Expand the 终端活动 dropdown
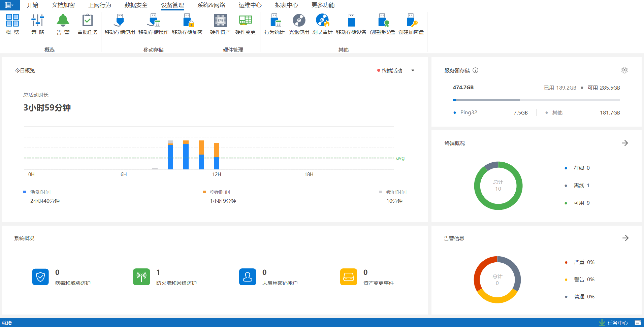644x327 pixels. point(413,70)
